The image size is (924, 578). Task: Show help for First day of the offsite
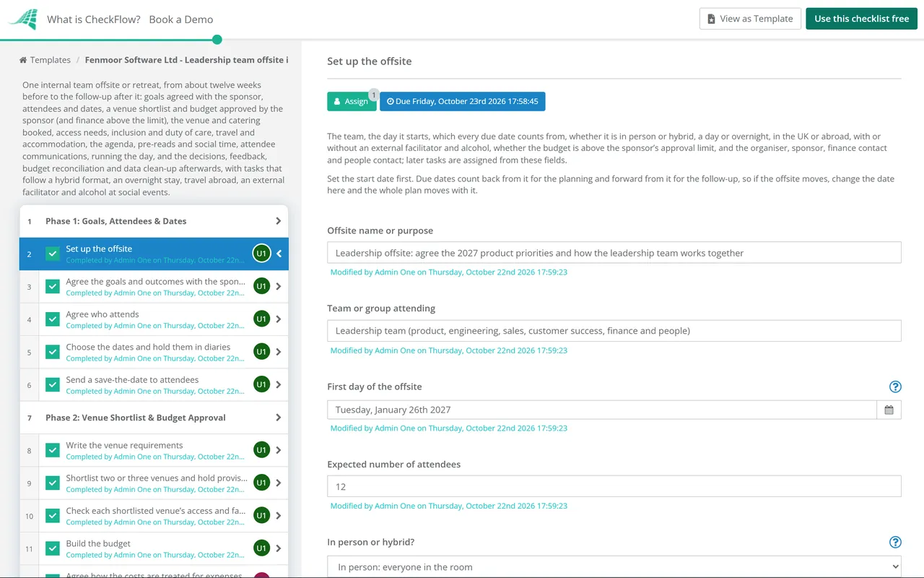(895, 387)
